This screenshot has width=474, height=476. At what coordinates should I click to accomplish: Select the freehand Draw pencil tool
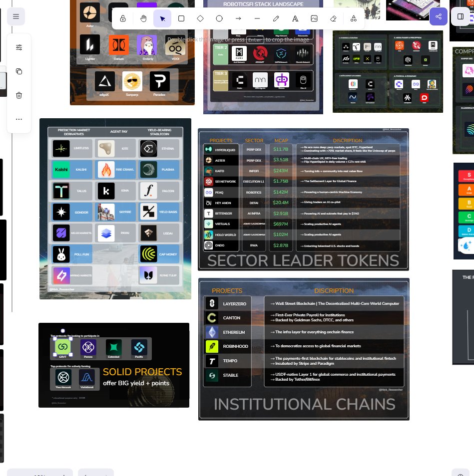(276, 18)
